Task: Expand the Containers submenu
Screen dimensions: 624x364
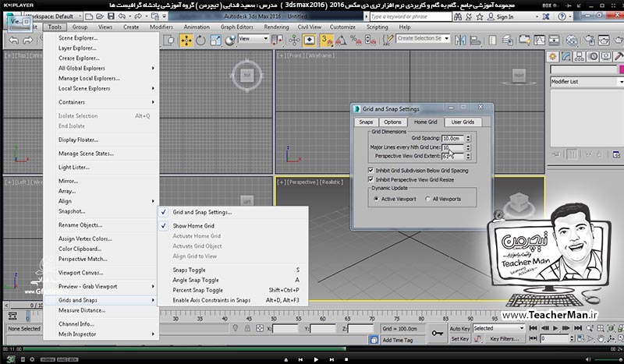Action: click(101, 102)
